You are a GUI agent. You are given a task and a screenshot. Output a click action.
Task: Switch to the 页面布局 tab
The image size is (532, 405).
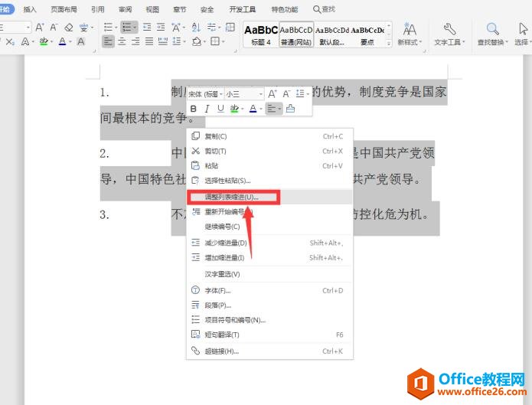(64, 9)
